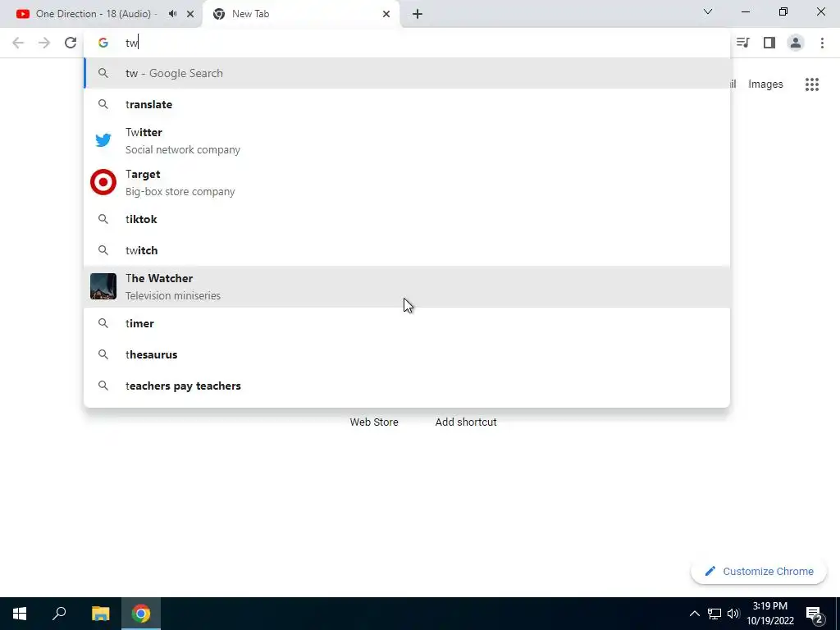The width and height of the screenshot is (840, 630).
Task: Click the Target bullseye logo
Action: (103, 182)
